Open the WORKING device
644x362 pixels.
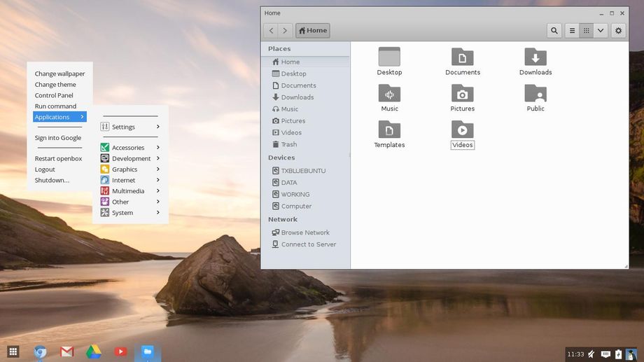point(306,195)
